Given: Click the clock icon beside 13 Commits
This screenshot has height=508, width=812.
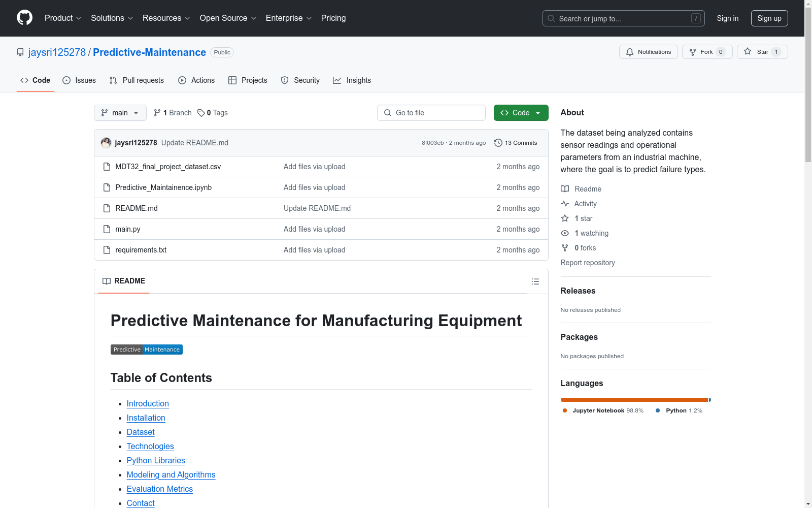Looking at the screenshot, I should click(498, 143).
